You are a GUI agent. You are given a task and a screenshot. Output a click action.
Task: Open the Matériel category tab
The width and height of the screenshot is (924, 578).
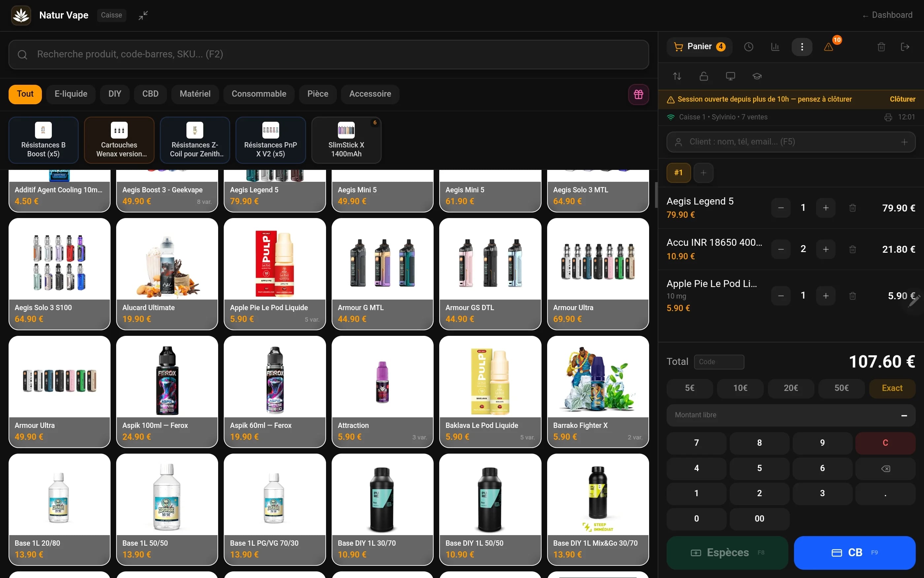[x=195, y=94]
